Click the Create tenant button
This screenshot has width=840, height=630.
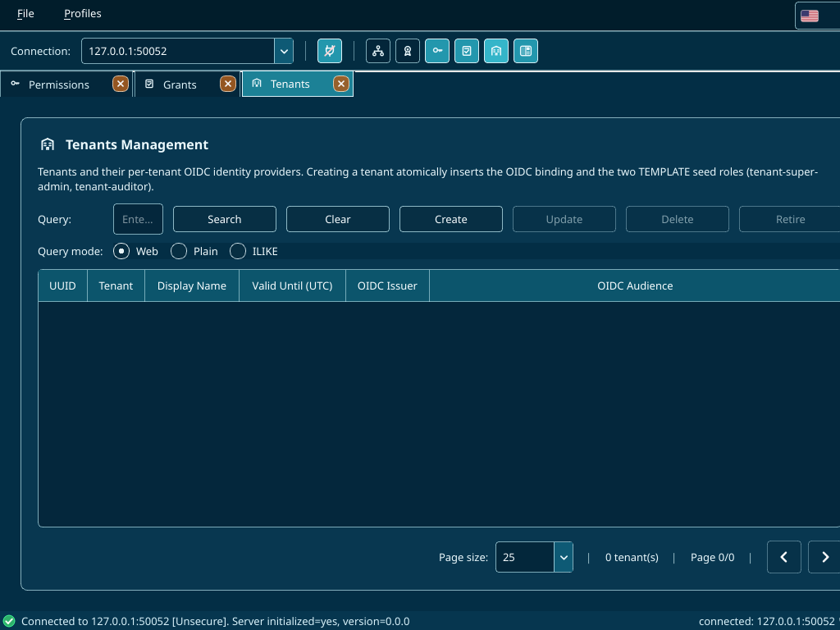pos(451,219)
